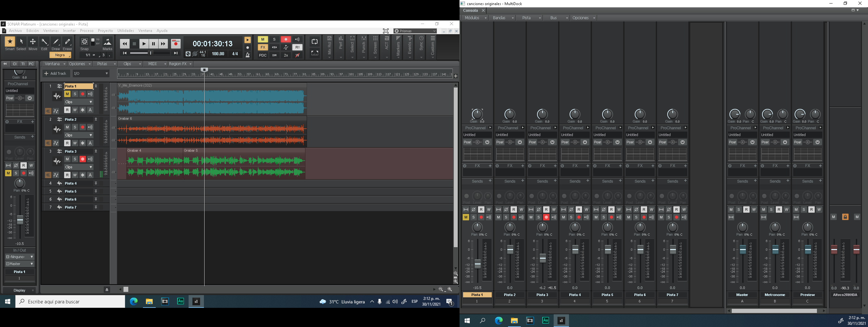Click the Pause transport button
This screenshot has height=327, width=868.
(153, 44)
